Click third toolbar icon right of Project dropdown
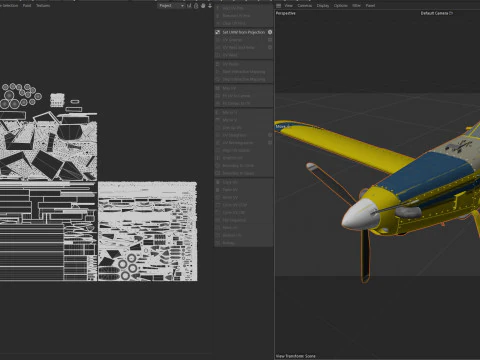Image resolution: width=480 pixels, height=360 pixels. 203,6
